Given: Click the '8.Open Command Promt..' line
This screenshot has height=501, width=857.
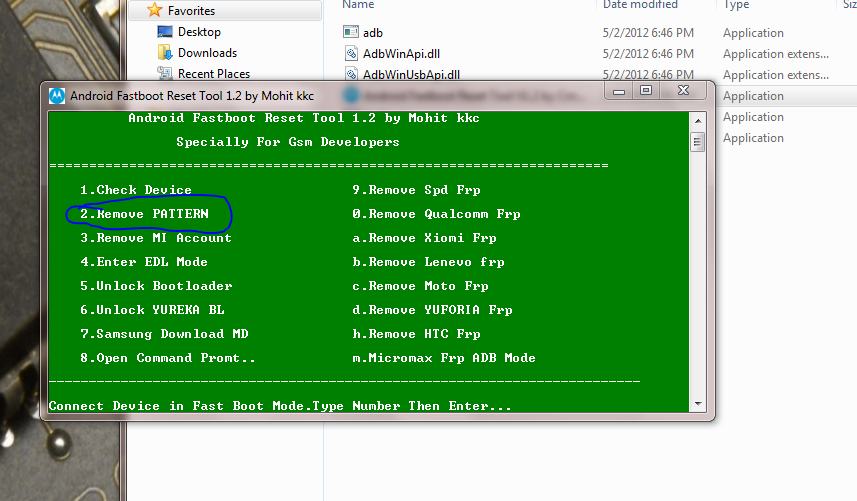Looking at the screenshot, I should (x=167, y=358).
